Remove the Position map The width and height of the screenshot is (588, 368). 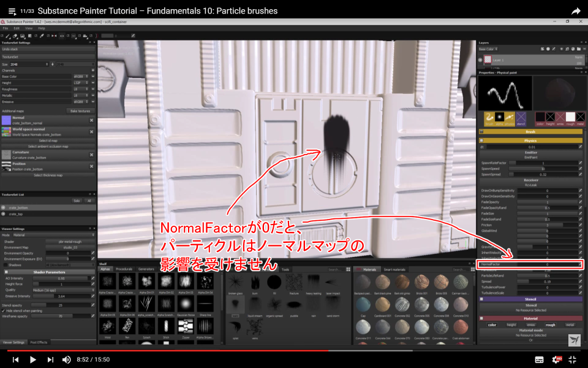[91, 166]
